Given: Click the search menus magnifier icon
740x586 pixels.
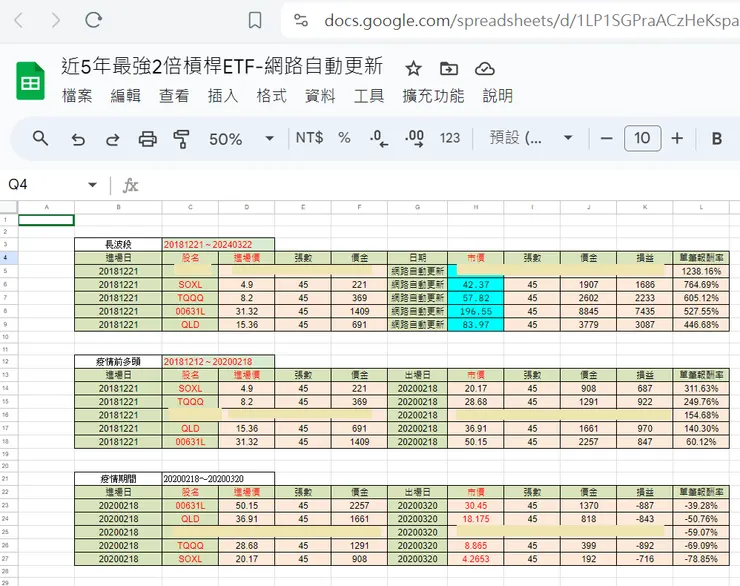Looking at the screenshot, I should tap(40, 139).
